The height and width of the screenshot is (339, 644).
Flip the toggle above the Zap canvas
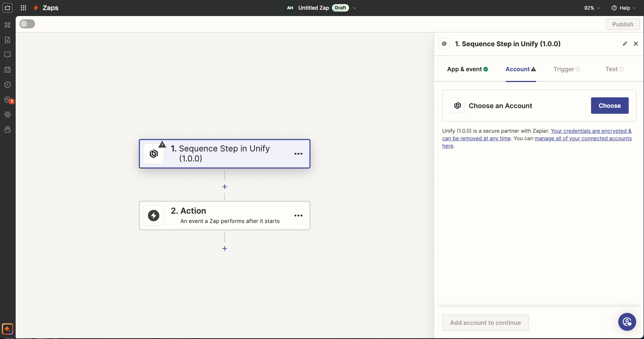(x=26, y=23)
